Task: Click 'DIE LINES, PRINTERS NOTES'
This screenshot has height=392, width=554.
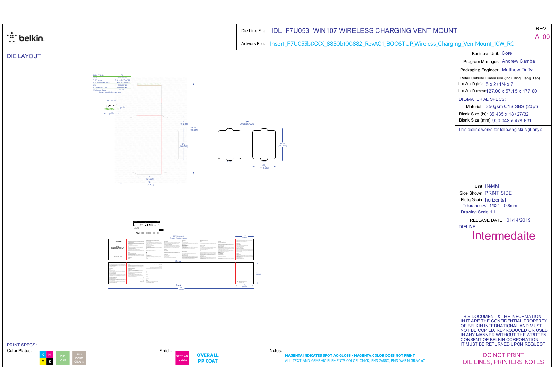Action: [503, 362]
